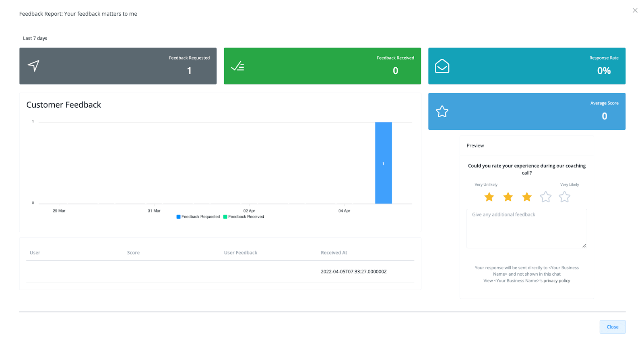Toggle Feedback Received legend in the chart
The height and width of the screenshot is (343, 644).
tap(244, 217)
